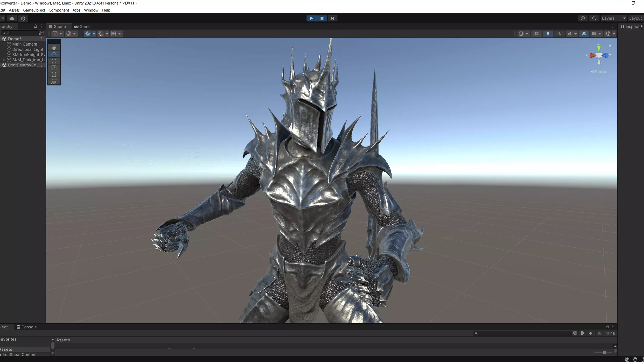Expand the SKM_Dark_Iron hierarchy item
This screenshot has width=644, height=362.
tap(4, 60)
